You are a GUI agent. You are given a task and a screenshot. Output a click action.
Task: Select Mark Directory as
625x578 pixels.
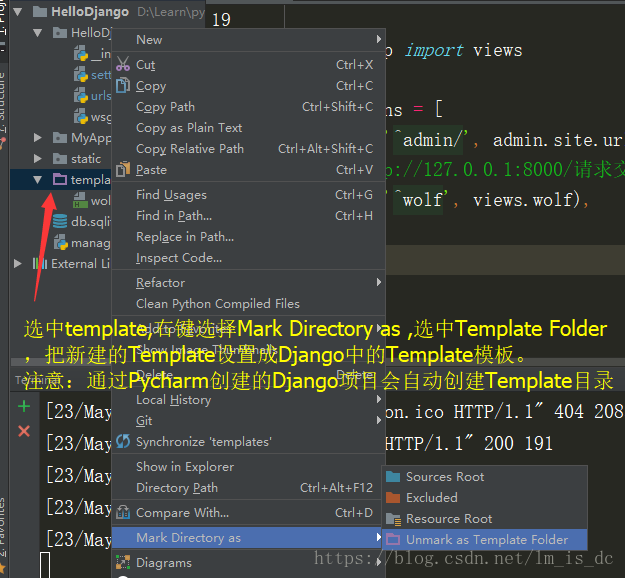coord(248,537)
